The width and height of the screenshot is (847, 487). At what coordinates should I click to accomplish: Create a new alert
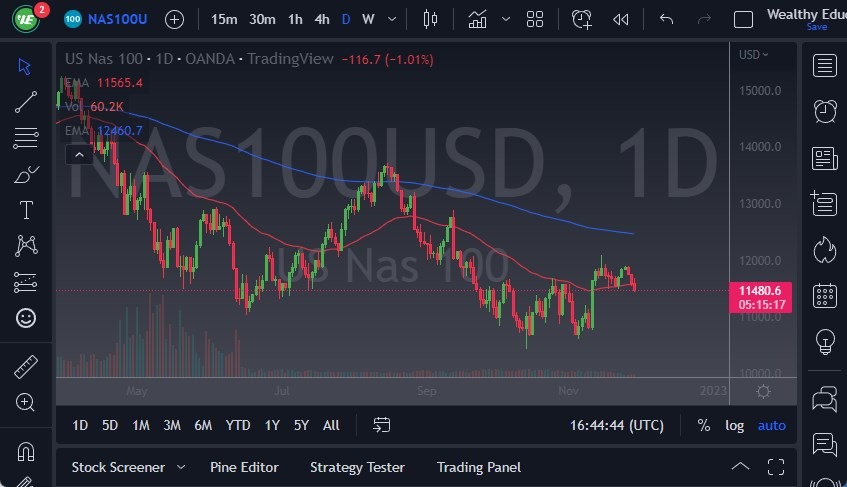(582, 19)
